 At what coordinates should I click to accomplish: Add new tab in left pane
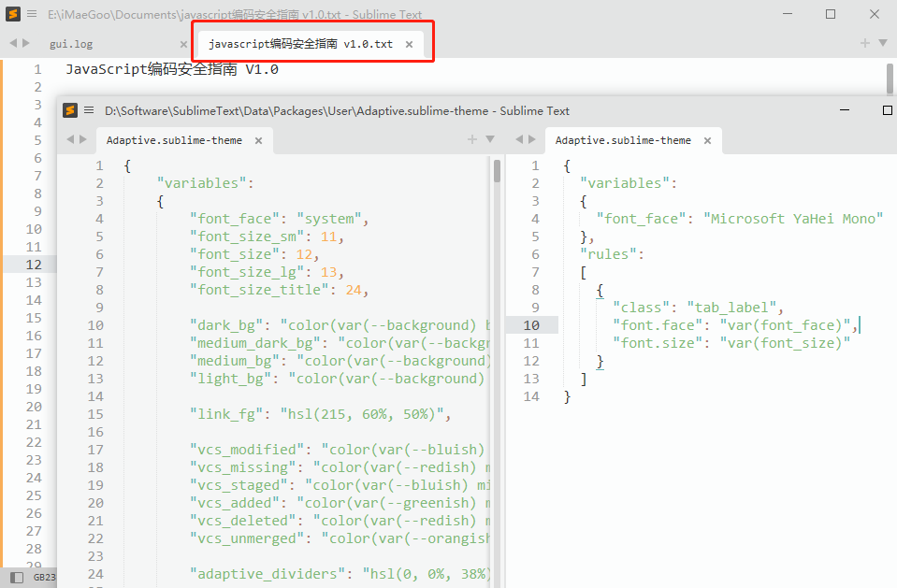[x=472, y=139]
